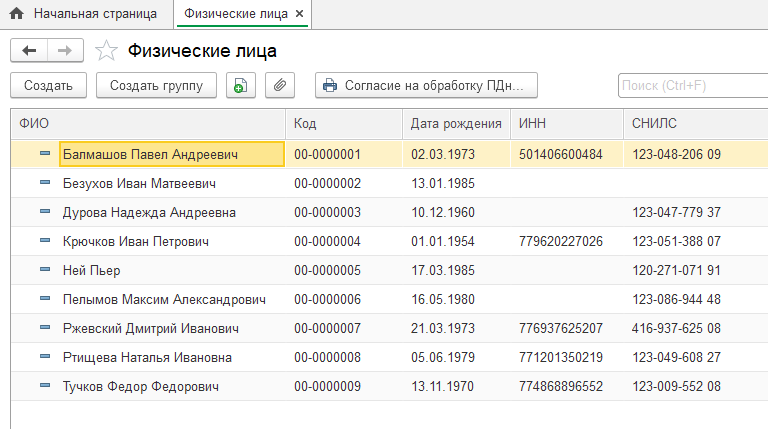Select the Физические лица tab
The width and height of the screenshot is (768, 429).
click(236, 14)
